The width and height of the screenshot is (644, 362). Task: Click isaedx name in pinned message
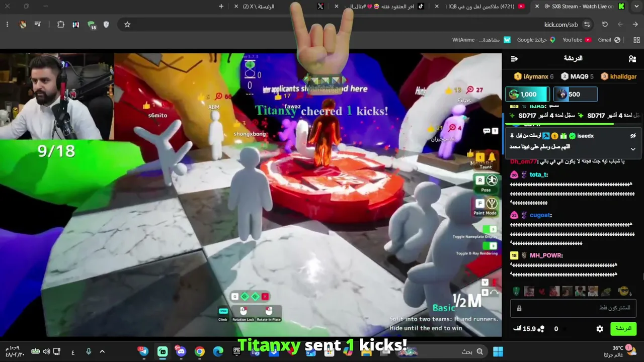click(586, 136)
